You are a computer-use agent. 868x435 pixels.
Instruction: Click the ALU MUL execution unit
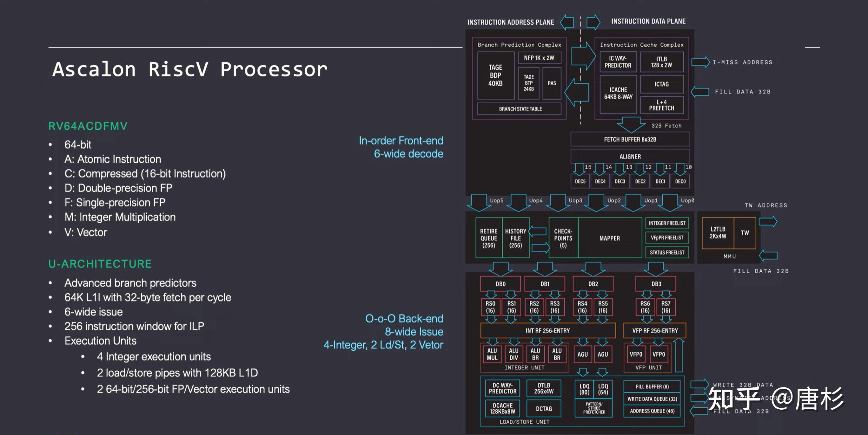click(492, 354)
